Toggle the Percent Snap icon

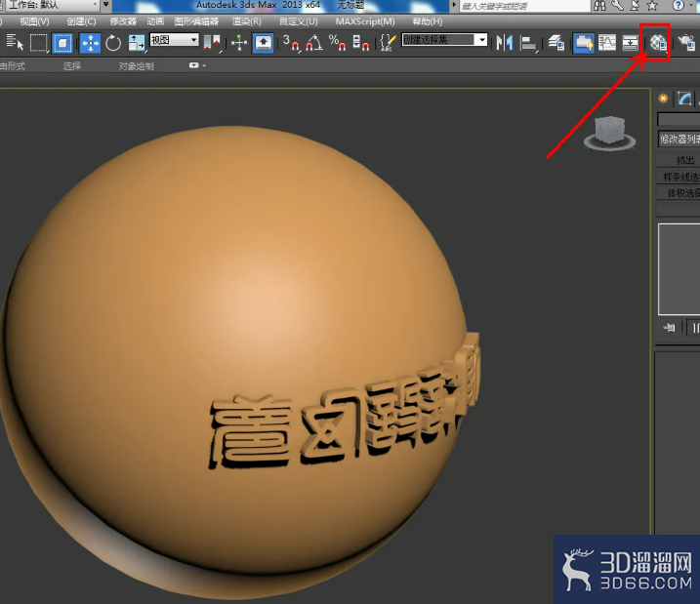(x=337, y=43)
